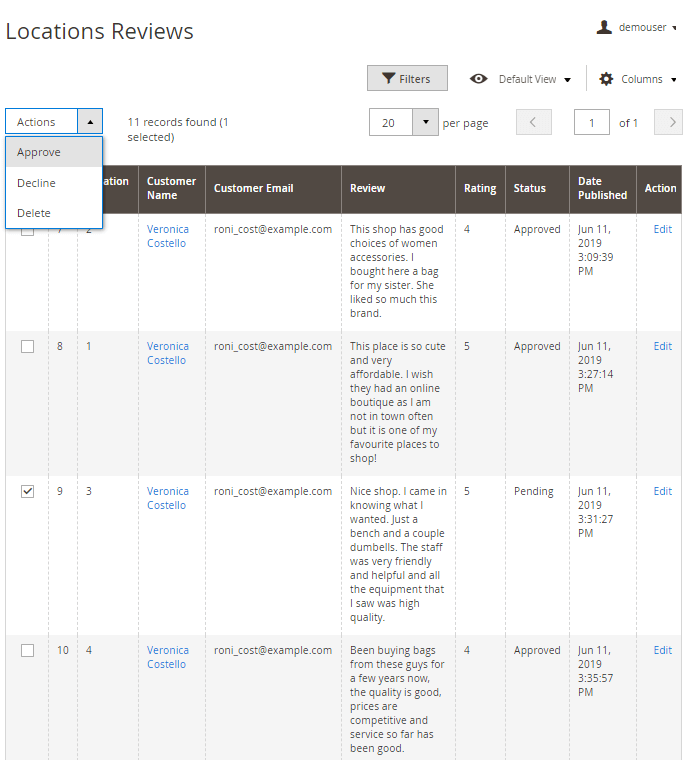685x760 pixels.
Task: Collapse the Actions dropdown arrow
Action: (x=89, y=122)
